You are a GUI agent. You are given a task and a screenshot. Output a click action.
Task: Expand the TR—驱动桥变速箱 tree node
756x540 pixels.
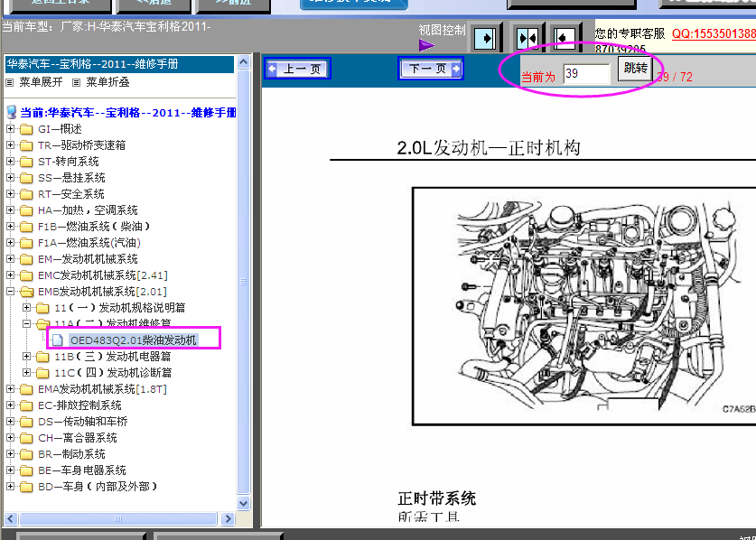pos(11,145)
